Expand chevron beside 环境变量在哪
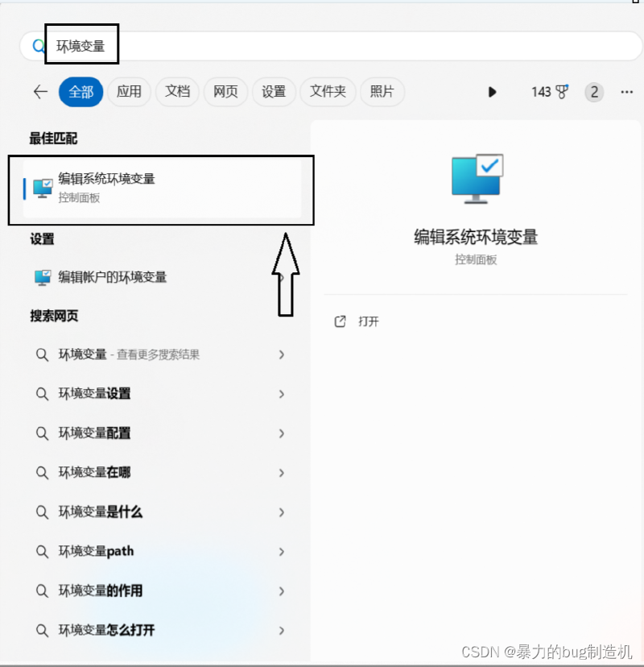The image size is (644, 667). [282, 473]
